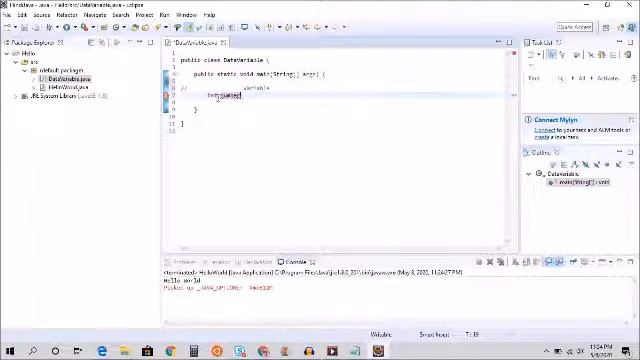Screen dimensions: 640x360
Task: Click the monitor-shaped icon in main toolbar
Action: click(x=244, y=27)
